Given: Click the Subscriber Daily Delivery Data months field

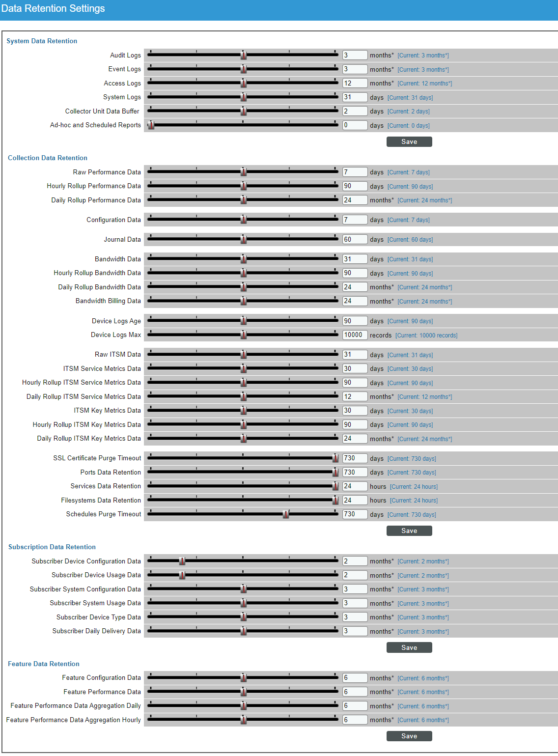Looking at the screenshot, I should (x=355, y=631).
